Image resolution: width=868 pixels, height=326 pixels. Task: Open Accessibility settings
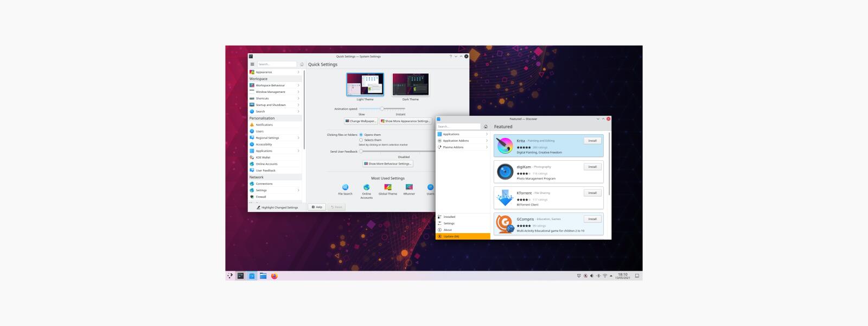[275, 144]
